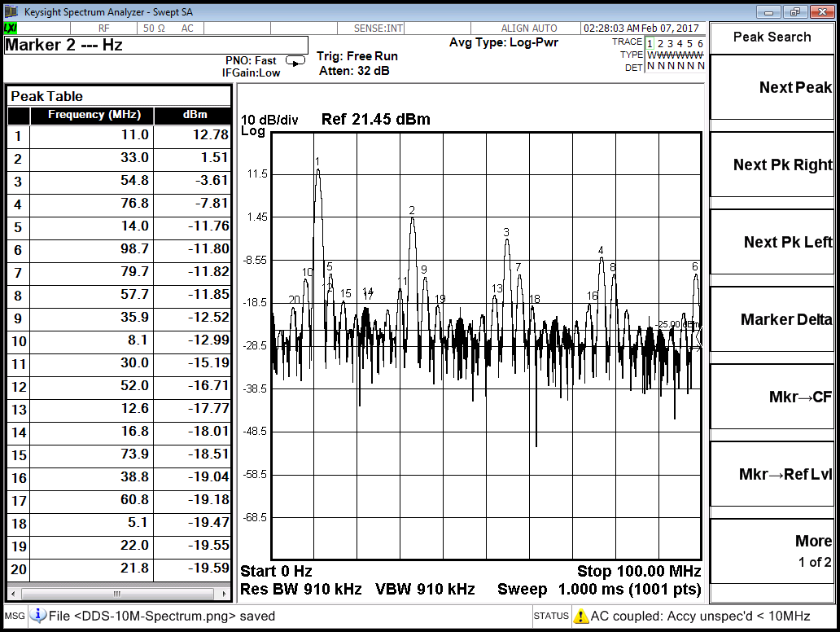The width and height of the screenshot is (840, 632).
Task: Click marker 1 peak label on the trace
Action: click(x=317, y=161)
